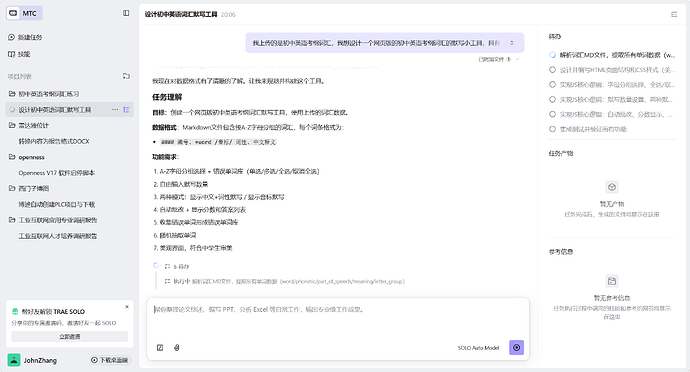Click the 项目列表 section label
690x372 pixels.
[19, 76]
